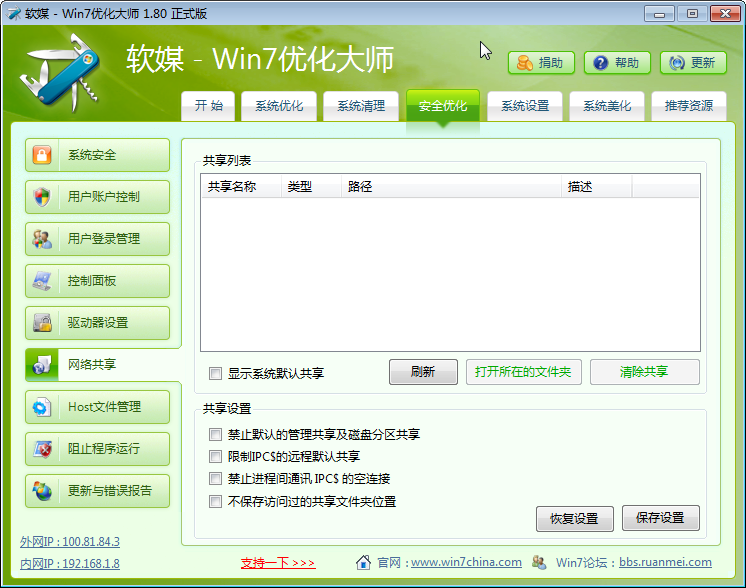This screenshot has height=588, width=746.
Task: Open 阻止程序运行 in the sidebar
Action: [x=98, y=449]
